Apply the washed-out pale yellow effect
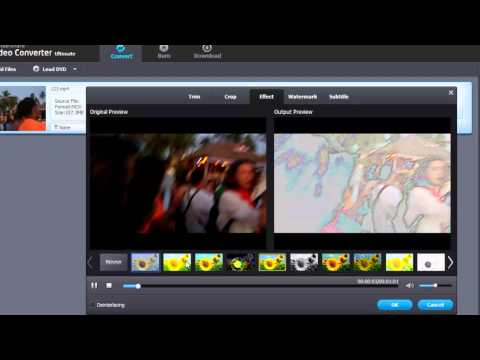The width and height of the screenshot is (480, 360). pyautogui.click(x=399, y=262)
